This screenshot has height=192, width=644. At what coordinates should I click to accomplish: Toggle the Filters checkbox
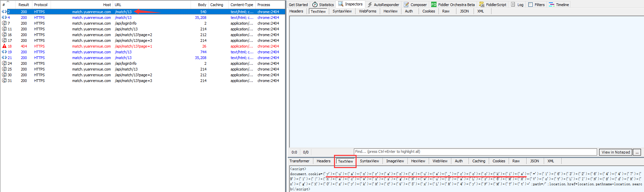(530, 5)
